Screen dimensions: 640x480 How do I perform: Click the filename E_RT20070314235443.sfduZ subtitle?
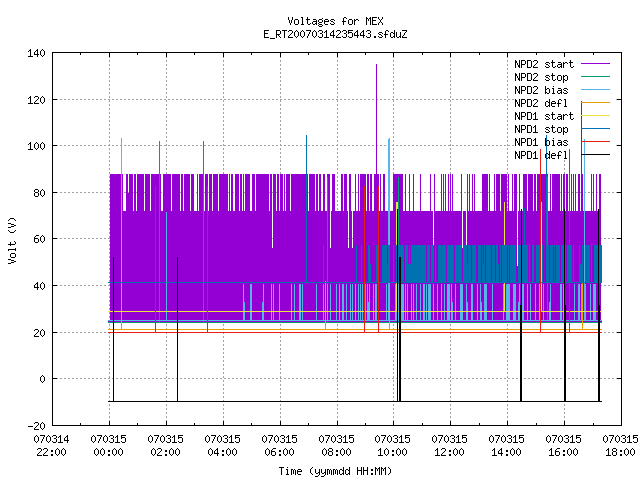pyautogui.click(x=335, y=34)
